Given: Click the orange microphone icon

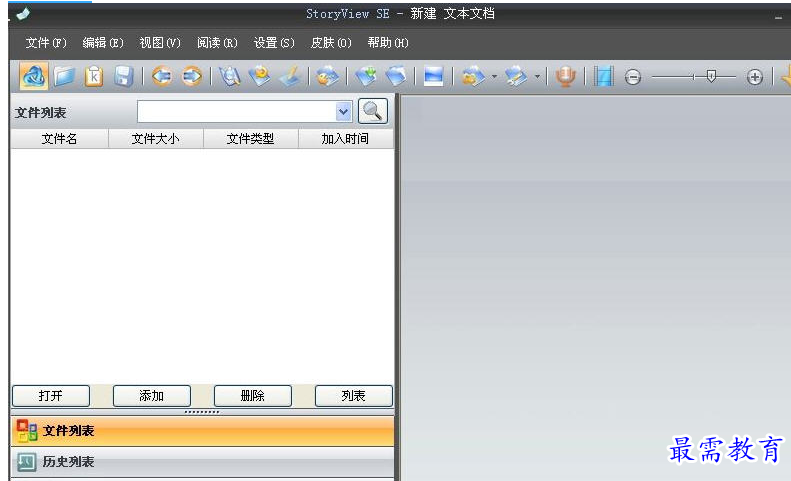Looking at the screenshot, I should click(566, 77).
